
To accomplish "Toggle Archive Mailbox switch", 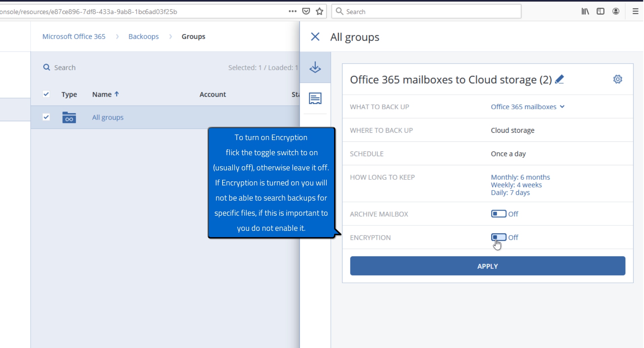I will (x=498, y=214).
